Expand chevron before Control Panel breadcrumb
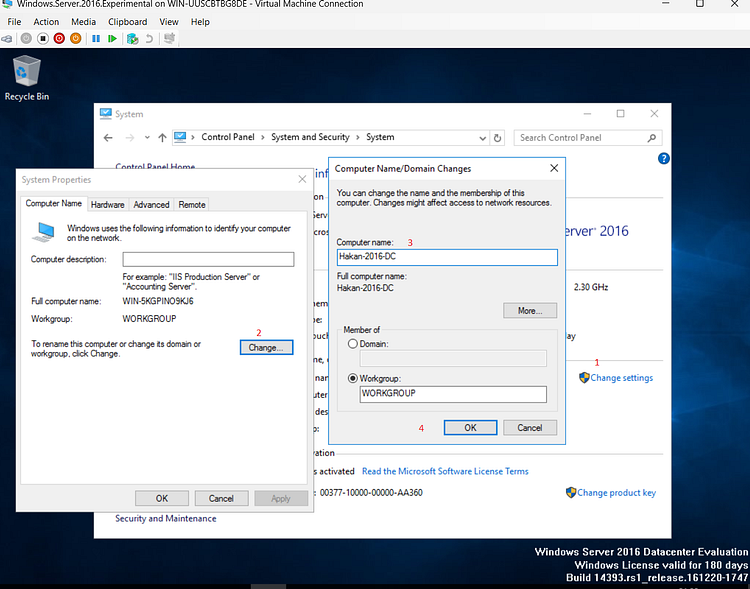This screenshot has width=750, height=589. [193, 137]
